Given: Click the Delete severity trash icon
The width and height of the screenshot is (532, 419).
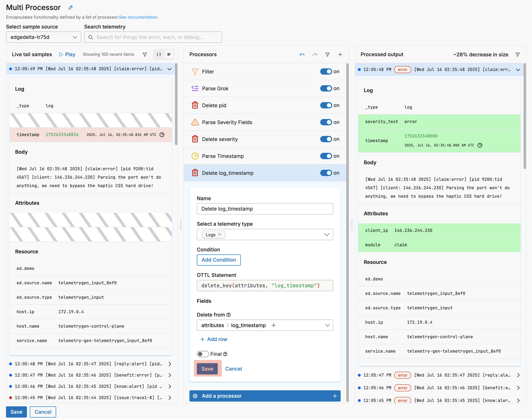Looking at the screenshot, I should [195, 139].
